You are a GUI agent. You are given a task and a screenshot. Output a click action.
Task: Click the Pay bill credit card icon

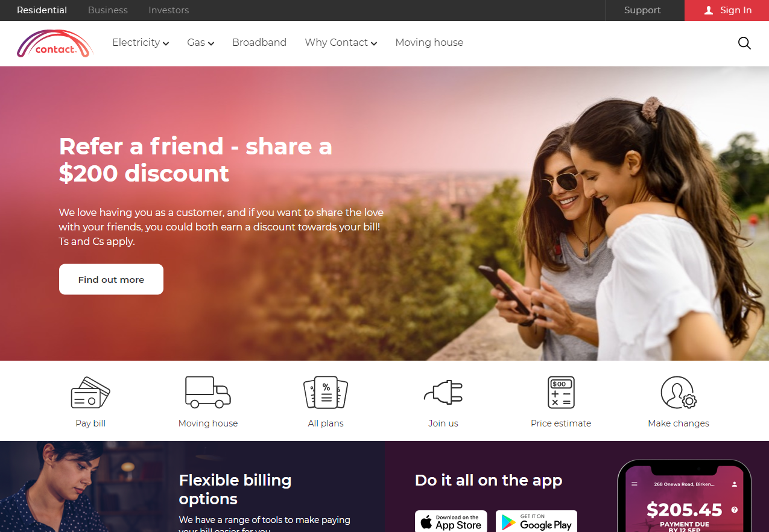point(90,393)
